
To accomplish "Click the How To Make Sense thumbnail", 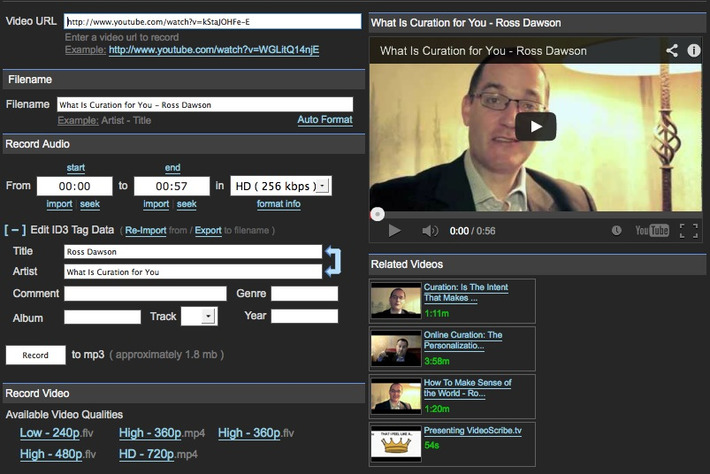I will [x=396, y=396].
